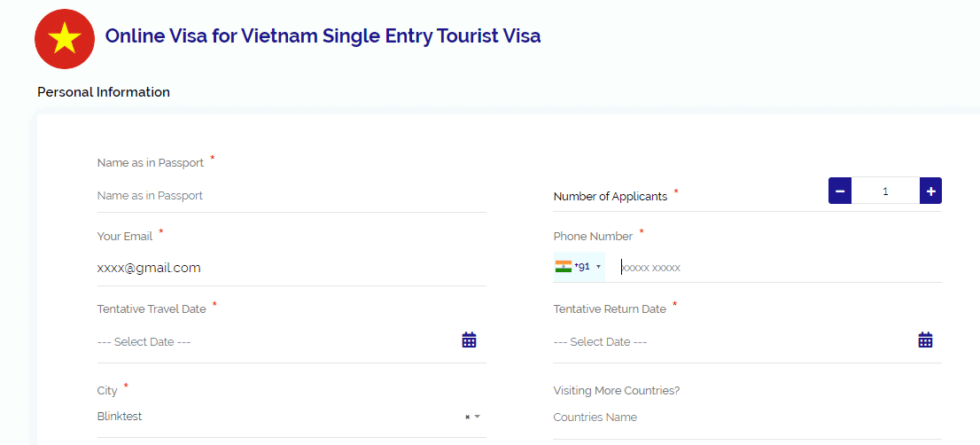Select the Tentative Return Date placeholder text
Screen dimensions: 980x445
[600, 342]
